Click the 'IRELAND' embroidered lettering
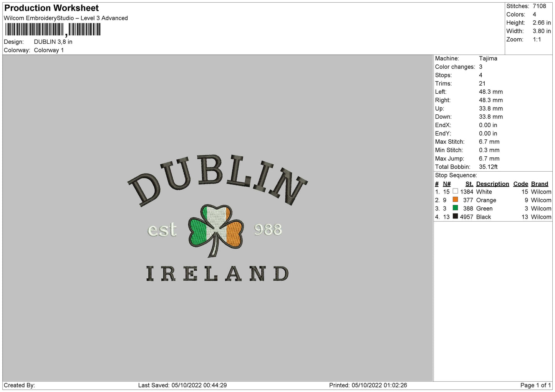The height and width of the screenshot is (392, 555). [217, 274]
